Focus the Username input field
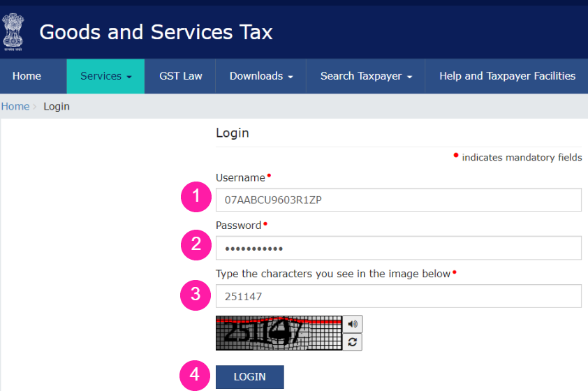The height and width of the screenshot is (391, 588). pyautogui.click(x=399, y=200)
